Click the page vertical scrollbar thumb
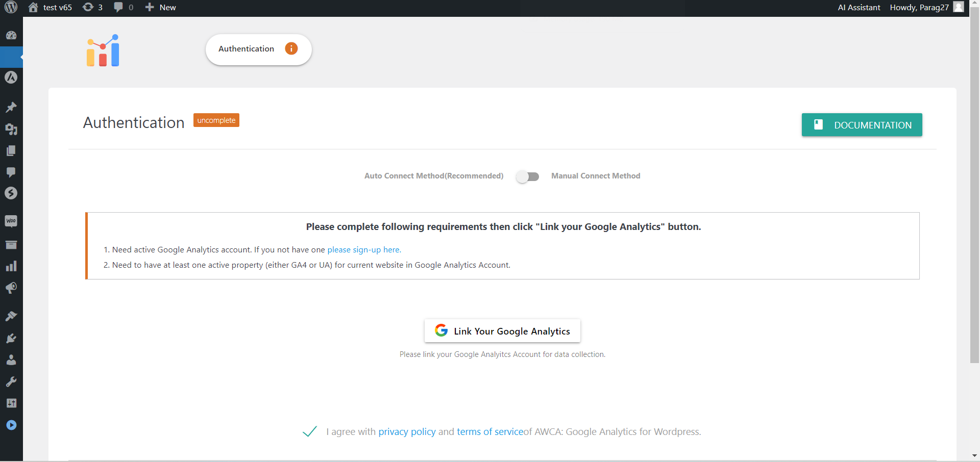The height and width of the screenshot is (462, 980). click(974, 186)
